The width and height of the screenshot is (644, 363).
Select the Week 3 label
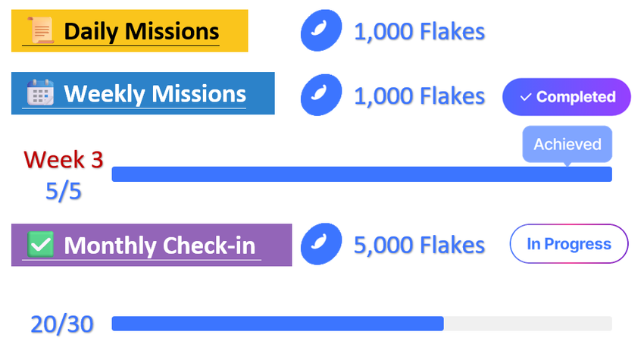(x=63, y=159)
